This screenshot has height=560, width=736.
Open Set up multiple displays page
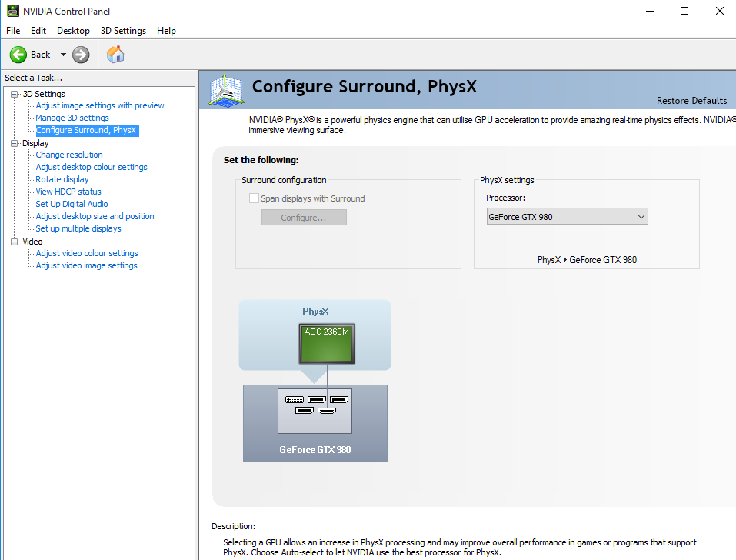pyautogui.click(x=78, y=228)
